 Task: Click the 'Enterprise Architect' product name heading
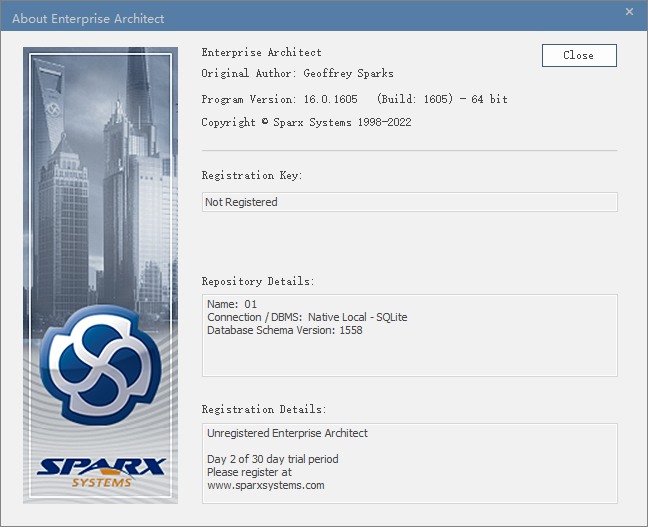[261, 52]
